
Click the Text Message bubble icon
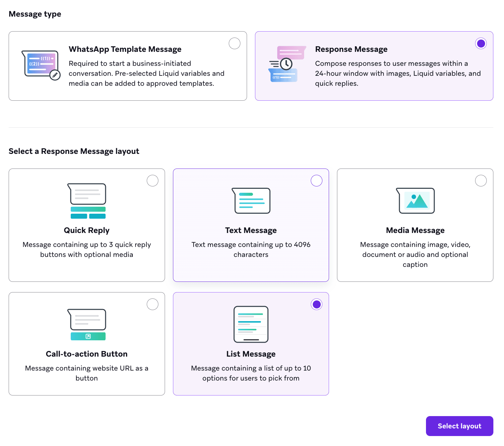251,200
